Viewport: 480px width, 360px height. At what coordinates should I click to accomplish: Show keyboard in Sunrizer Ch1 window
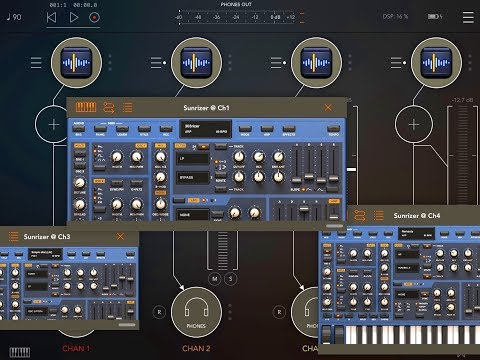point(86,107)
